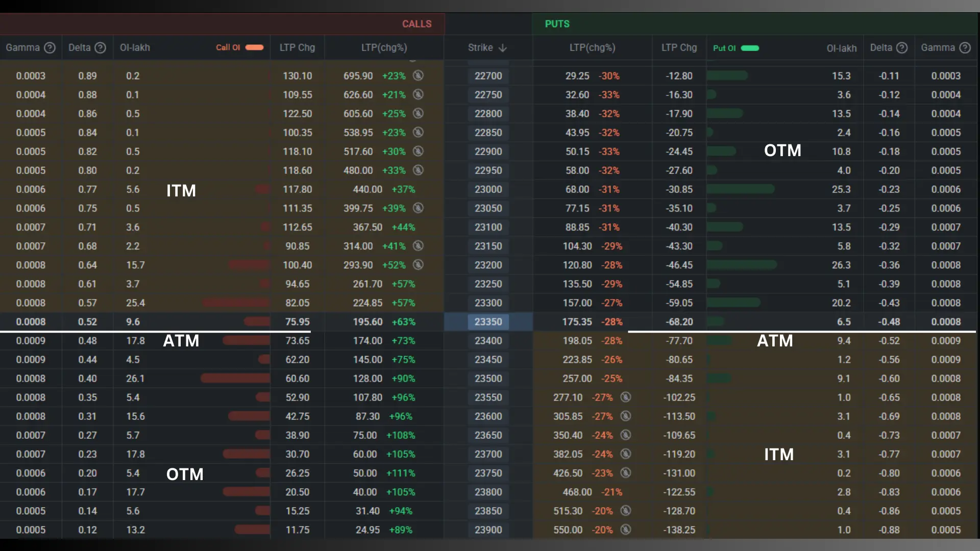The width and height of the screenshot is (980, 551).
Task: Click the round icon next to put 550.00 -20%
Action: [626, 529]
